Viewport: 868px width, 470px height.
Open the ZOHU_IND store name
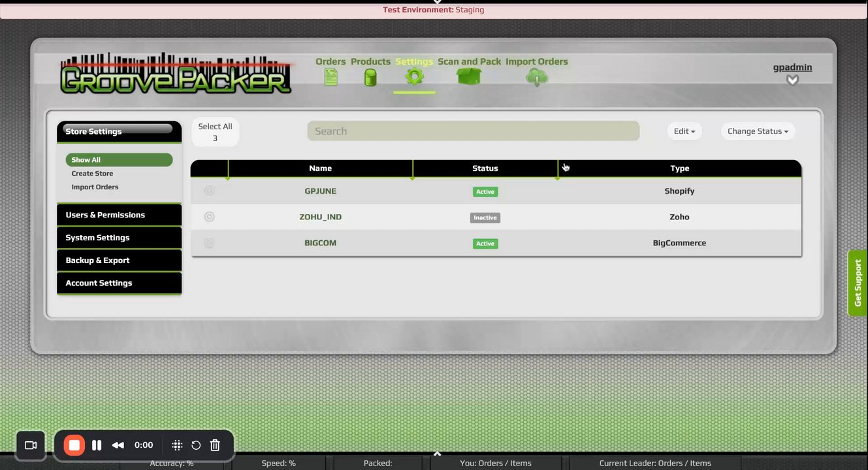(x=321, y=217)
